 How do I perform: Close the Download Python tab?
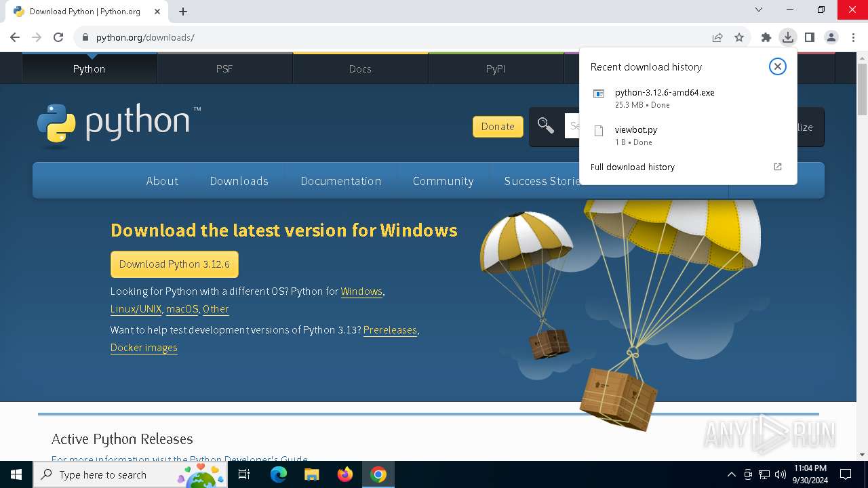tap(157, 11)
